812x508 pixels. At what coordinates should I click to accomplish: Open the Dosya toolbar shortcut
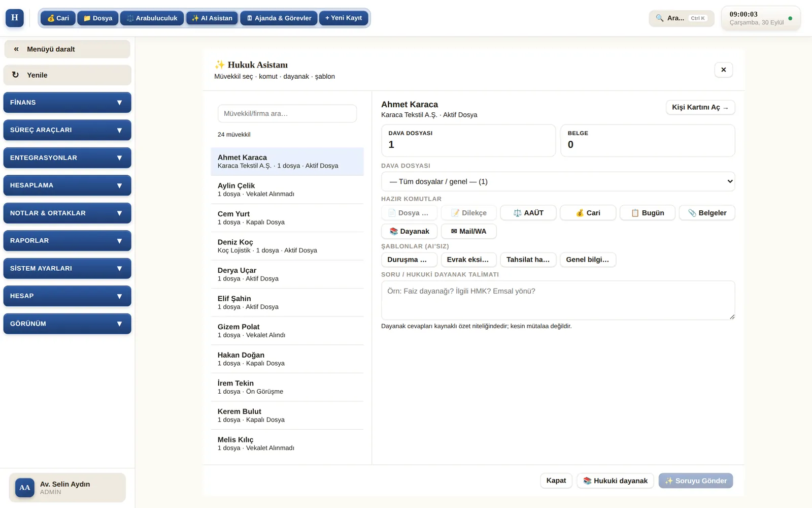pyautogui.click(x=98, y=18)
